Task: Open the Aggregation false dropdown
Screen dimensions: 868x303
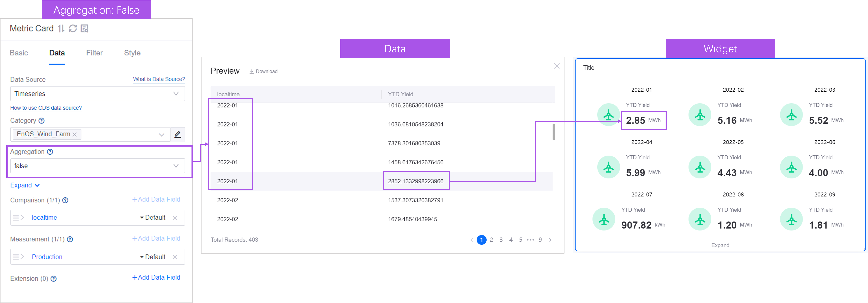Action: coord(98,166)
